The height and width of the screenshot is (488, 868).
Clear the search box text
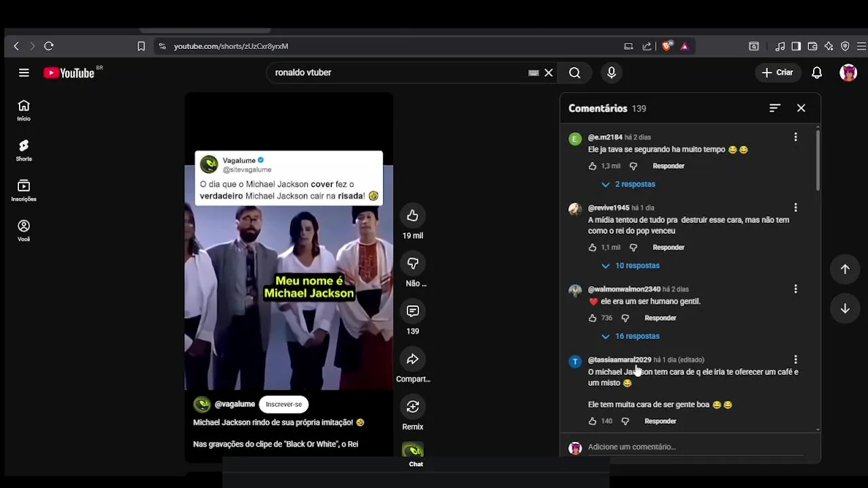click(x=549, y=73)
